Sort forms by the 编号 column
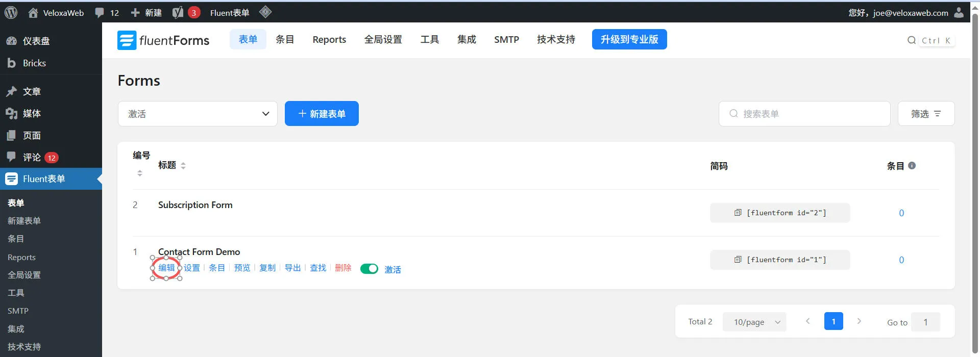The width and height of the screenshot is (980, 357). (139, 173)
